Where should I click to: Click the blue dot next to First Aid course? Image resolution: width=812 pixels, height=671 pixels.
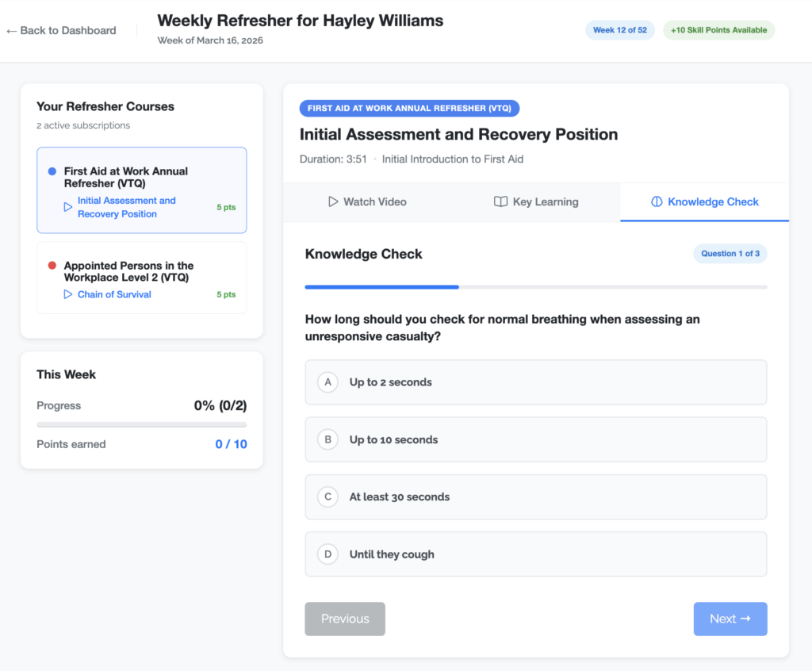click(x=52, y=171)
